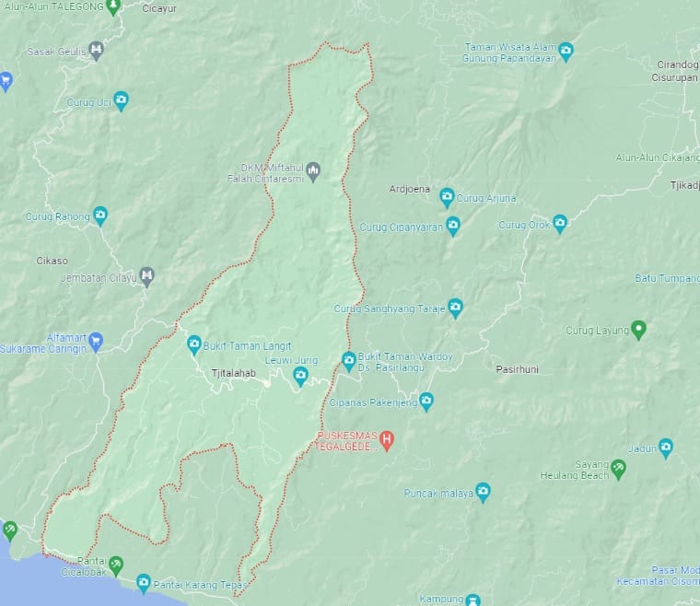
Task: Select the Cicayur place name
Action: (x=159, y=8)
